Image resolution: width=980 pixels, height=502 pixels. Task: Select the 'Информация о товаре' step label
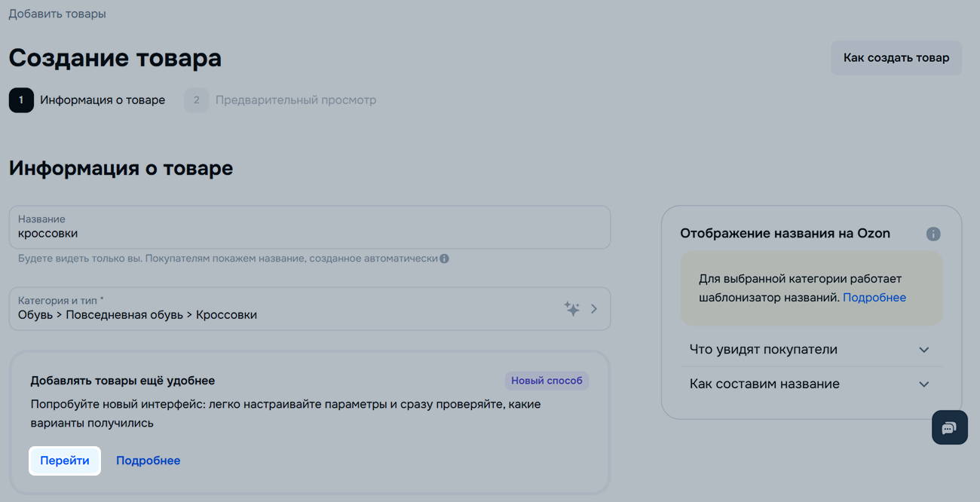pos(103,100)
